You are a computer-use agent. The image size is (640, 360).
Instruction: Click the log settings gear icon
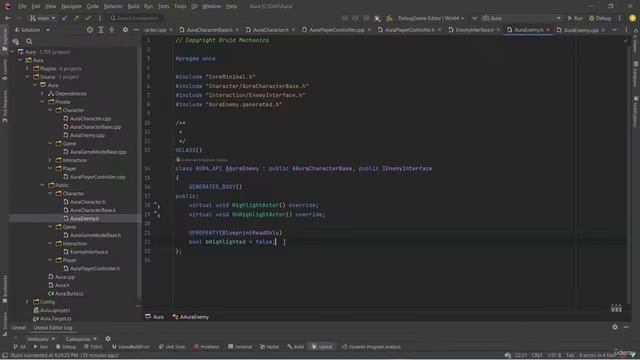[x=108, y=339]
